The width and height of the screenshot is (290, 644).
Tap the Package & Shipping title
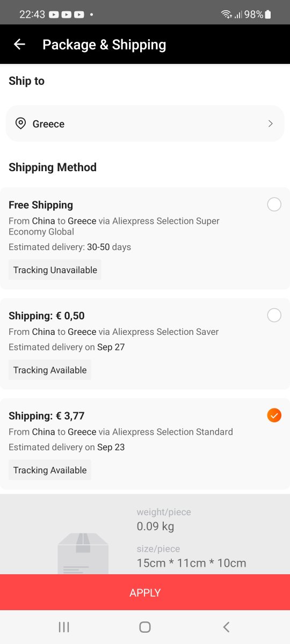[x=104, y=45]
